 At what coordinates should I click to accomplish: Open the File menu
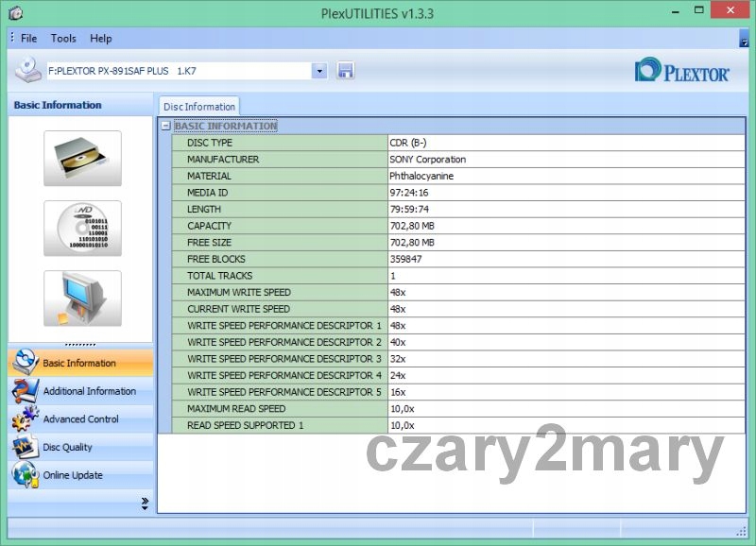point(29,38)
